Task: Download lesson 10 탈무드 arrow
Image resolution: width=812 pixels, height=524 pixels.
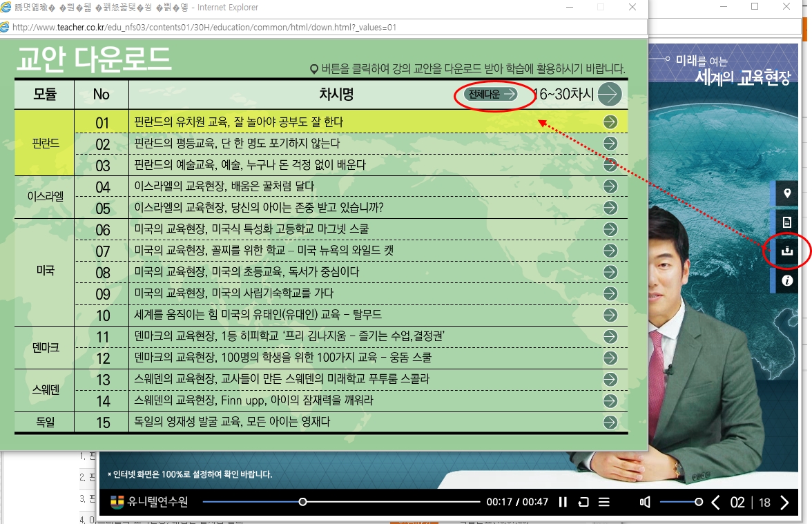Action: (610, 315)
